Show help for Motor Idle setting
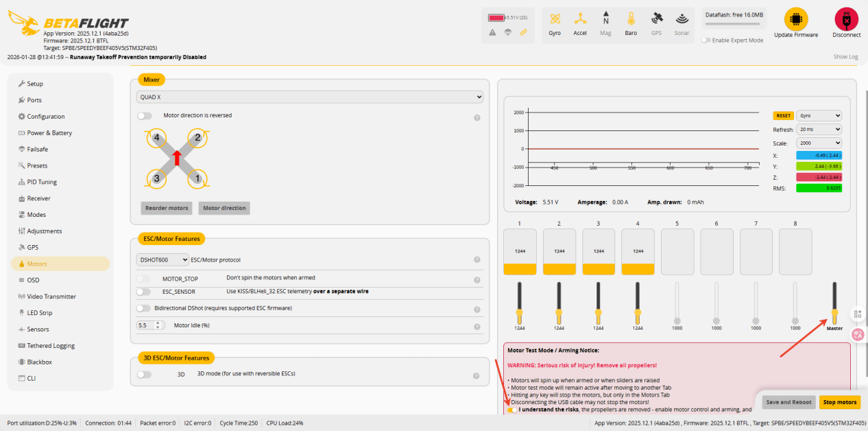The width and height of the screenshot is (868, 431). coord(477,326)
